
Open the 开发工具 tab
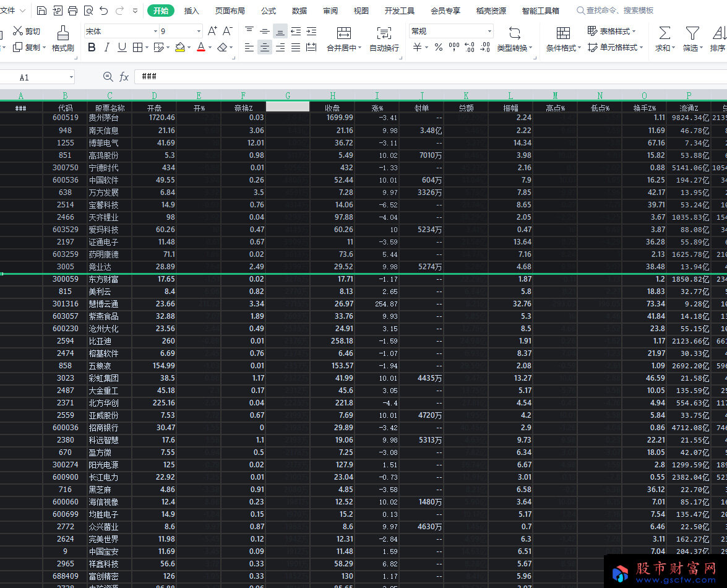tap(400, 10)
